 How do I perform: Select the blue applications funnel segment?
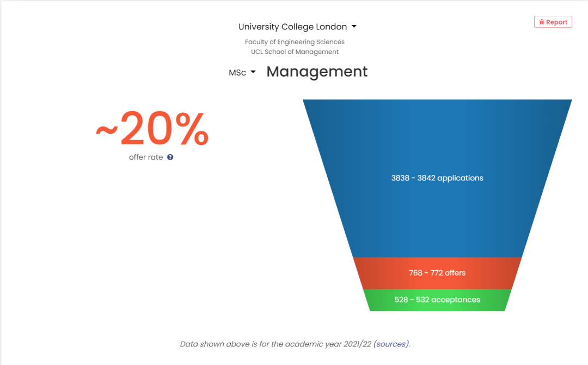tap(437, 178)
